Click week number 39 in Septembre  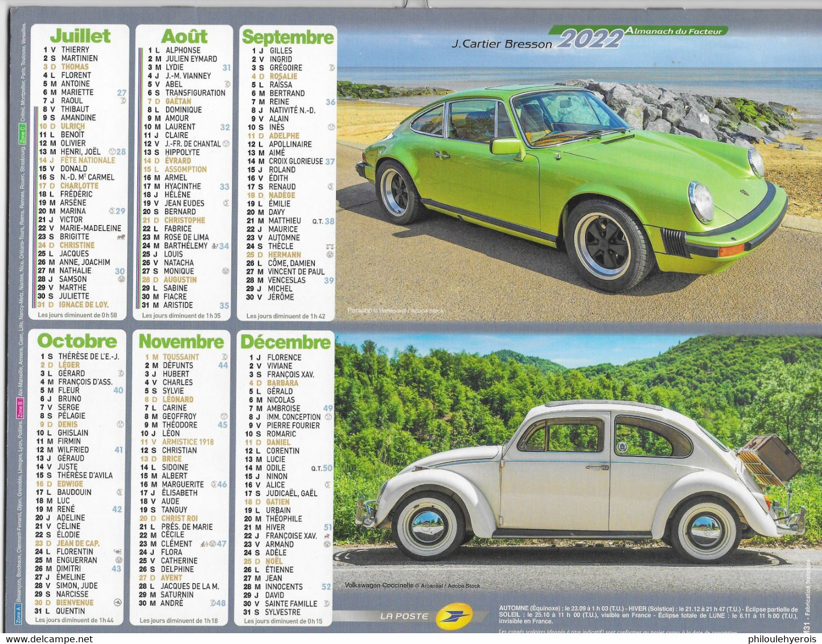[329, 280]
